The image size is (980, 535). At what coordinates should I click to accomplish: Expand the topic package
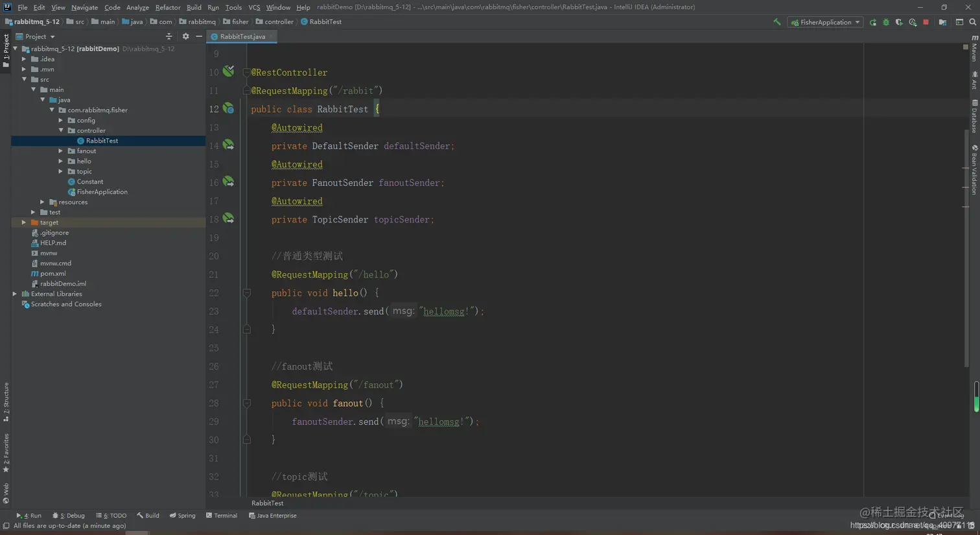(61, 171)
